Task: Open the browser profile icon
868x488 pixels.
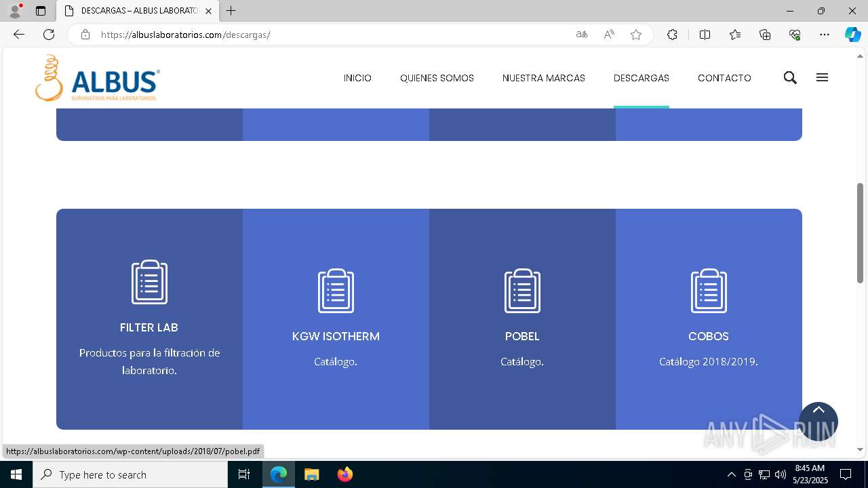Action: point(15,11)
